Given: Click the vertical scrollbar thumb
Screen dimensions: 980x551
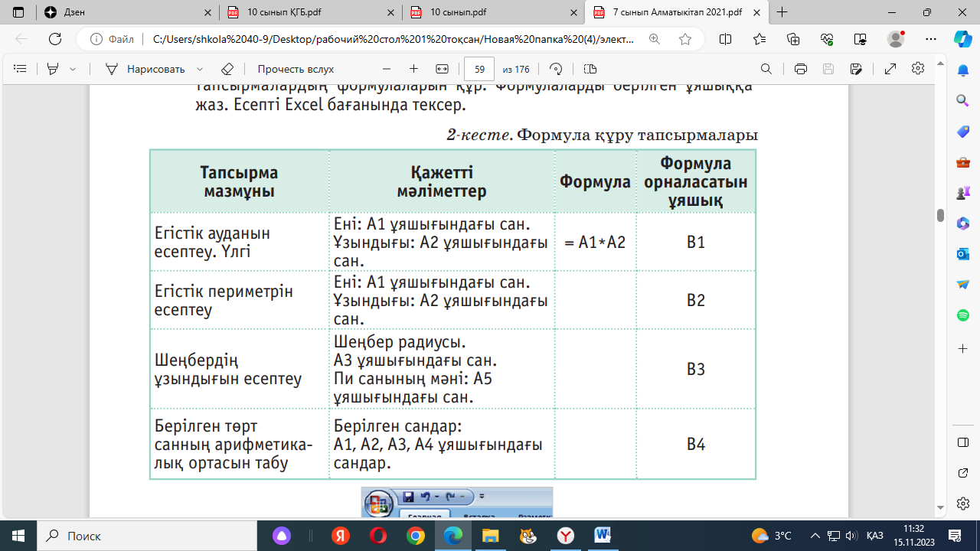Looking at the screenshot, I should click(x=940, y=215).
